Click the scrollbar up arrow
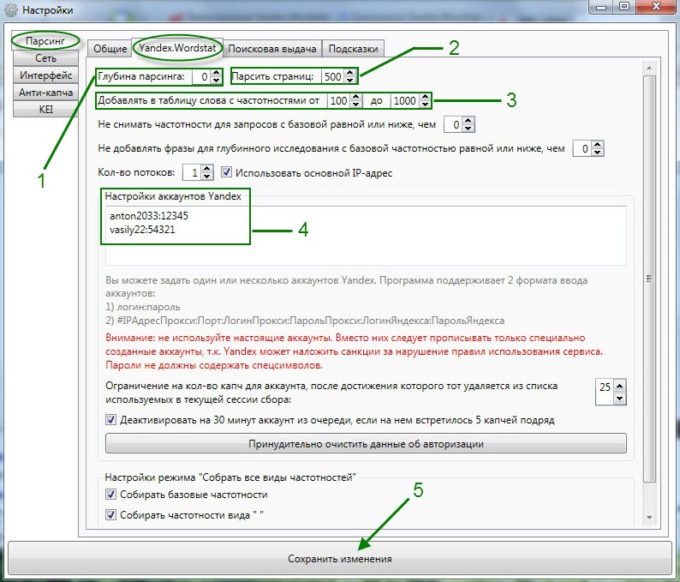680x582 pixels. coord(649,68)
